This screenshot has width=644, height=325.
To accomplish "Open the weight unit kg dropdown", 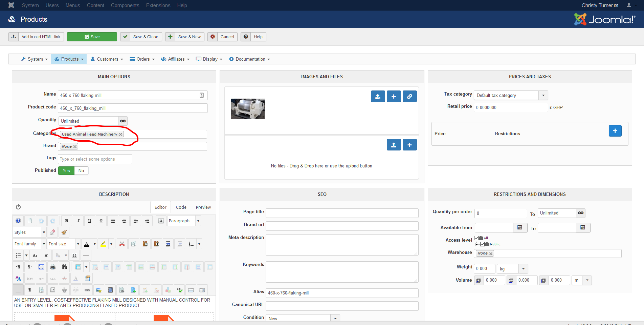I will click(x=512, y=269).
